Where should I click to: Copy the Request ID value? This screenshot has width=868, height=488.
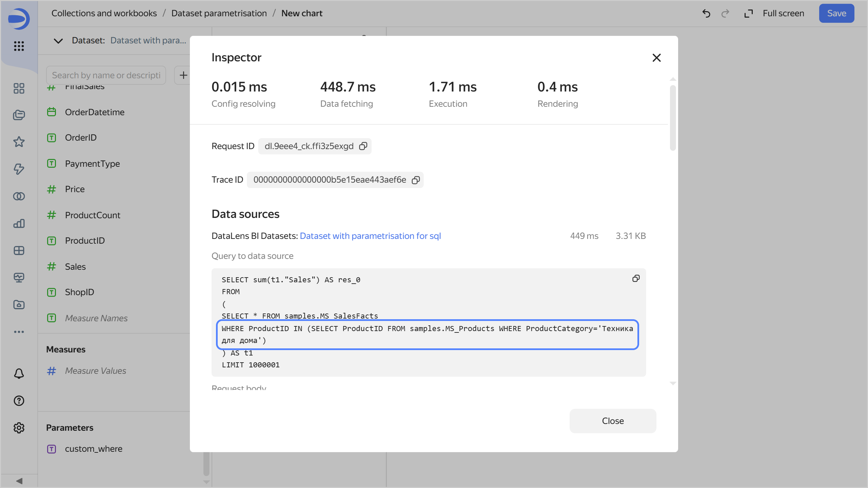click(x=363, y=146)
